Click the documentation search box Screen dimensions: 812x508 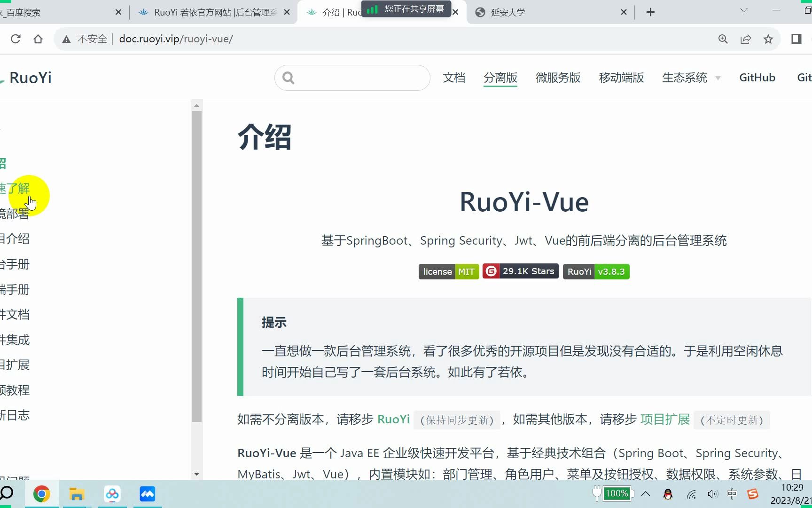click(352, 78)
